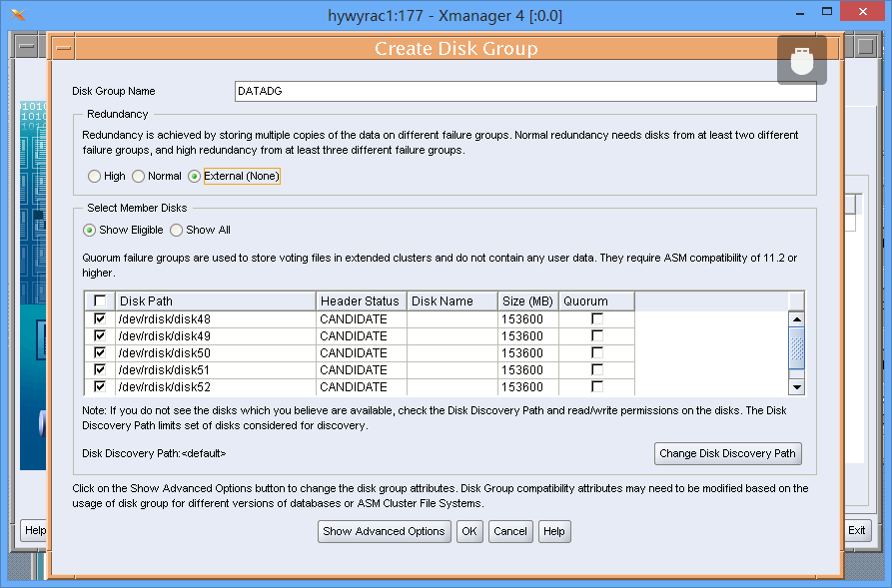892x588 pixels.
Task: Click Show Advanced Options button
Action: pos(384,532)
